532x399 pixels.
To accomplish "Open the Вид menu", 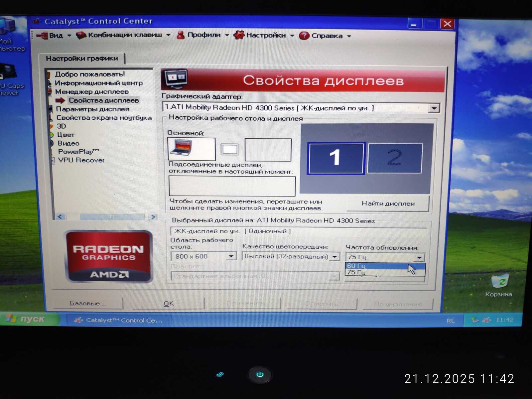I will pyautogui.click(x=56, y=35).
